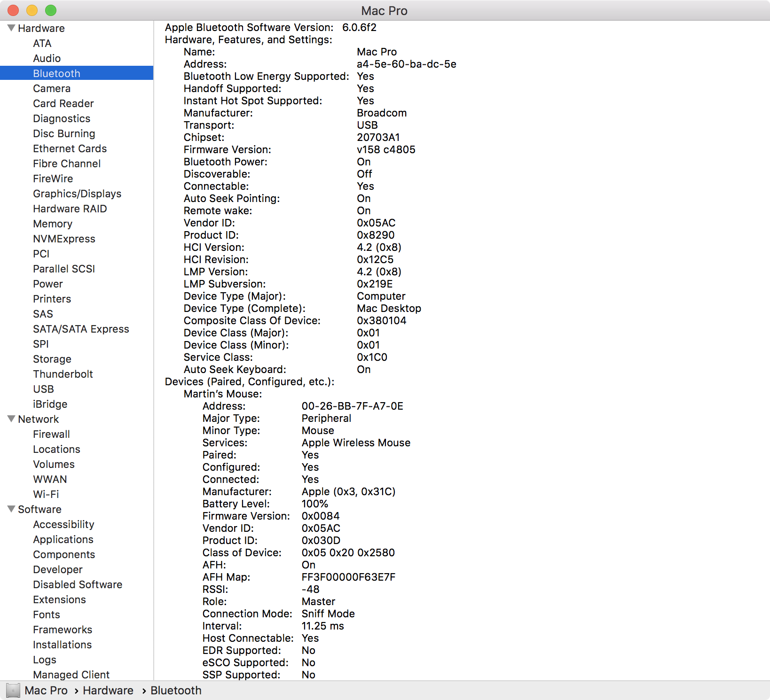Select Audio in the sidebar
This screenshot has height=700, width=770.
47,58
